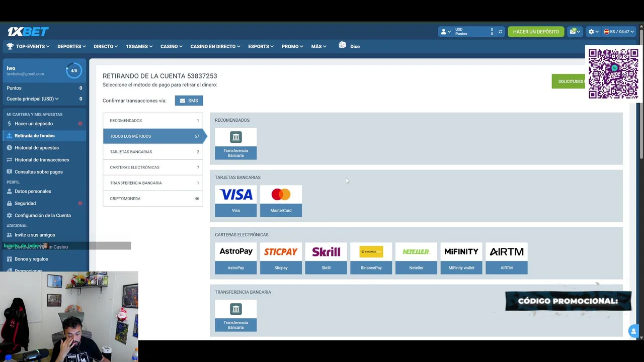The width and height of the screenshot is (644, 362).
Task: Open Invite a sus amigos
Action: click(44, 235)
